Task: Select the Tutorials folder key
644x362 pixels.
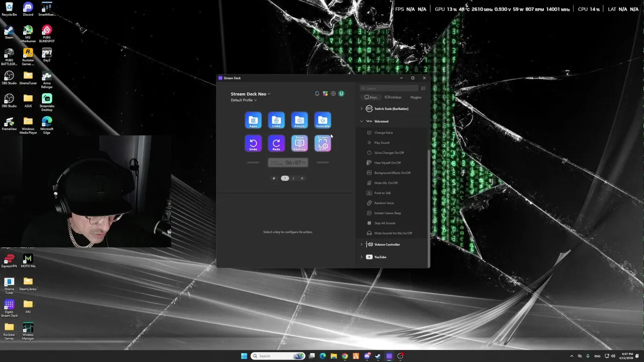Action: [x=323, y=120]
